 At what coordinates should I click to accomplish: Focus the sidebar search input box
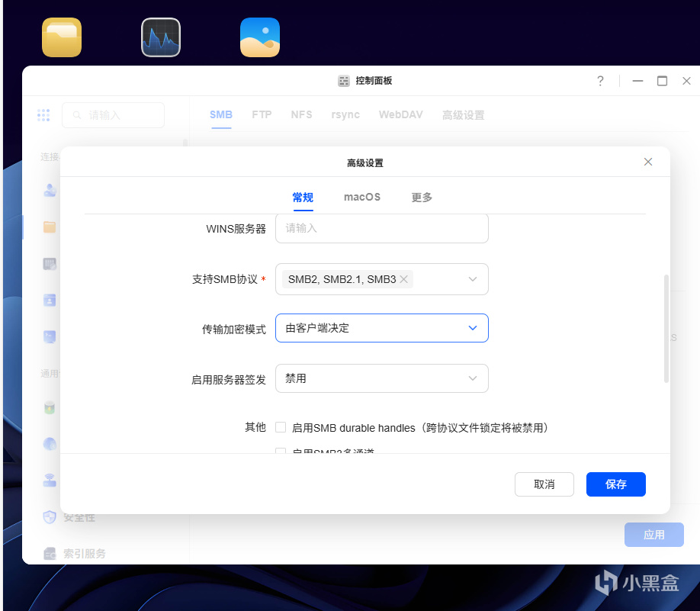(x=113, y=115)
